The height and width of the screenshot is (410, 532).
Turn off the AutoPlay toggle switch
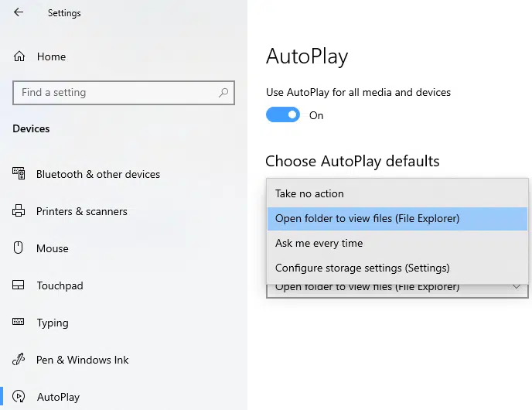coord(283,115)
